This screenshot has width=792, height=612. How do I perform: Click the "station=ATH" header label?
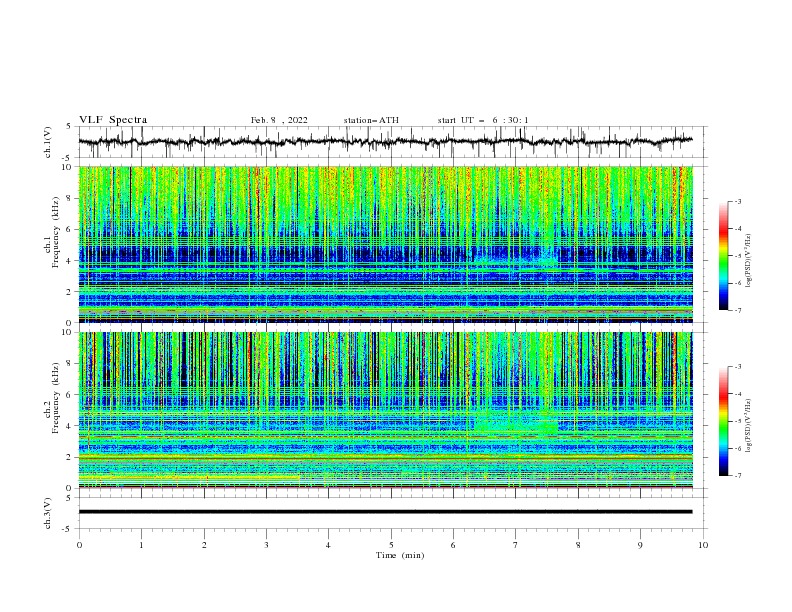[x=371, y=120]
